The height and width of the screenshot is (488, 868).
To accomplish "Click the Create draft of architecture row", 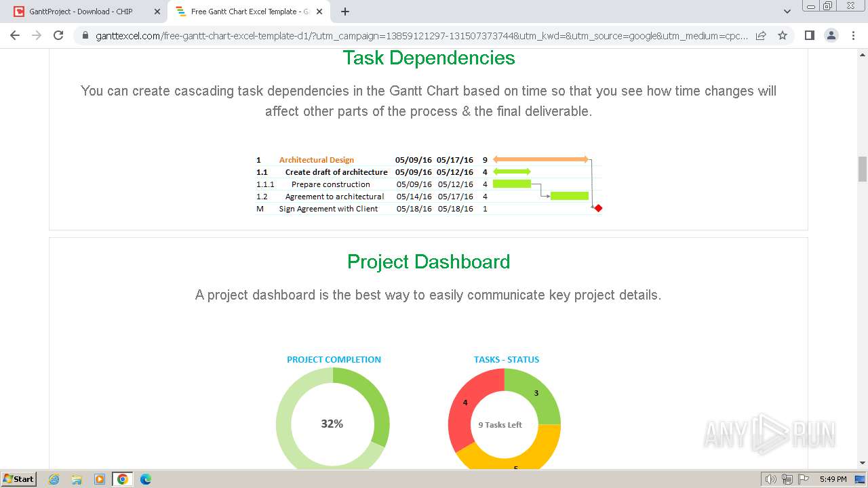I will tap(429, 172).
